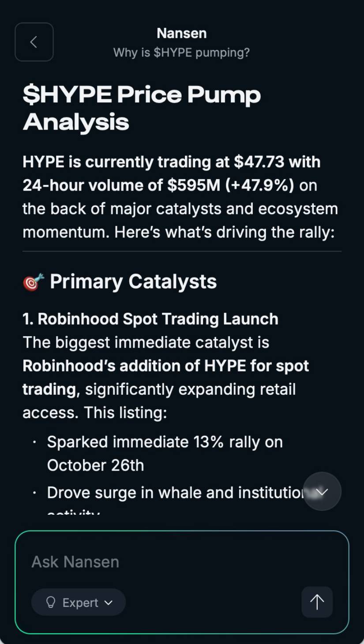Click the $47.73 price value

(x=259, y=162)
